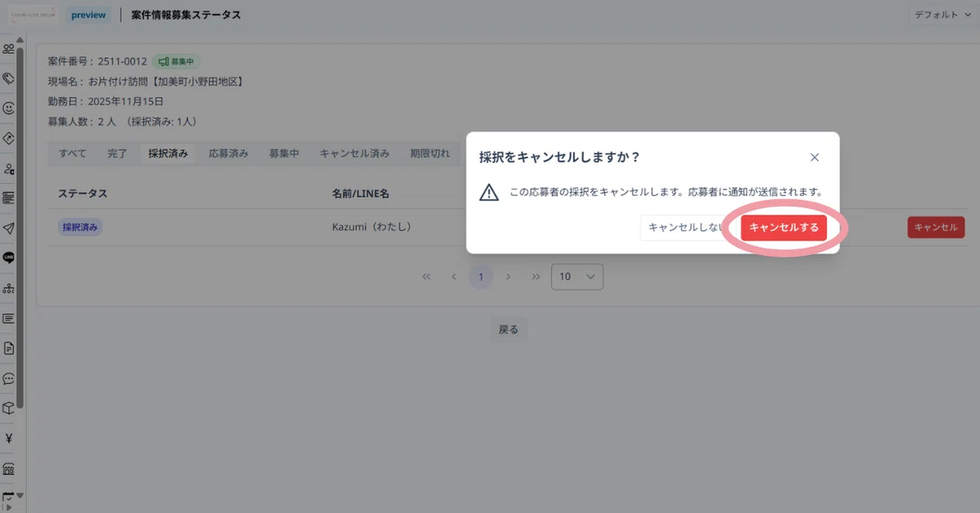Open the user settings icon in the sidebar
Viewport: 980px width, 513px height.
(x=9, y=168)
